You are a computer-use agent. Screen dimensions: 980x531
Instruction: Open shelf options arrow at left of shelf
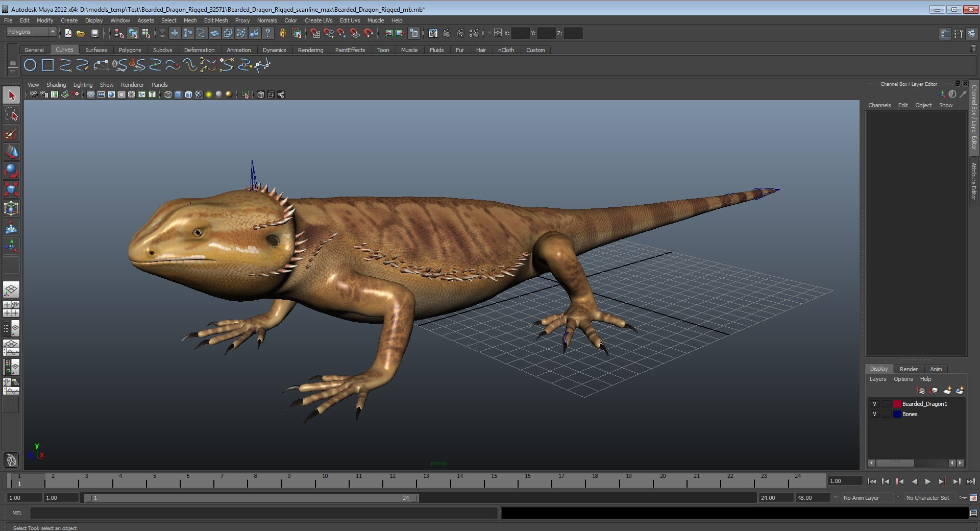tap(12, 72)
